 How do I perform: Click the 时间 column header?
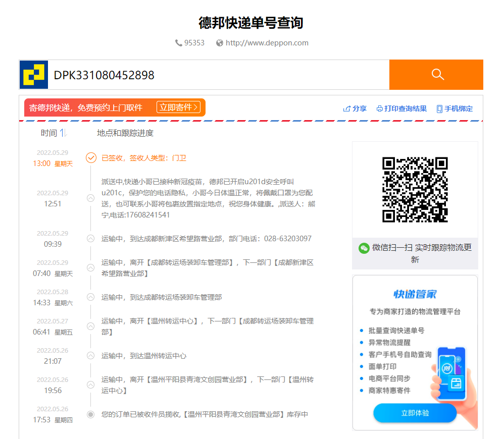[49, 133]
